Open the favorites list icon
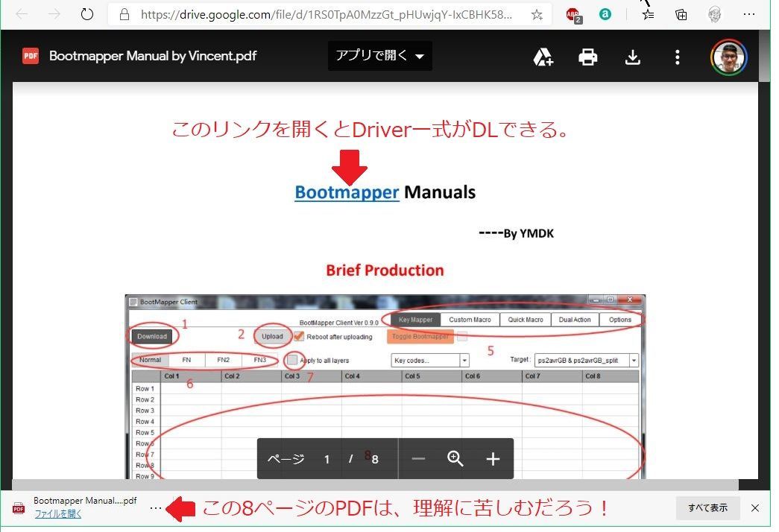 [648, 14]
